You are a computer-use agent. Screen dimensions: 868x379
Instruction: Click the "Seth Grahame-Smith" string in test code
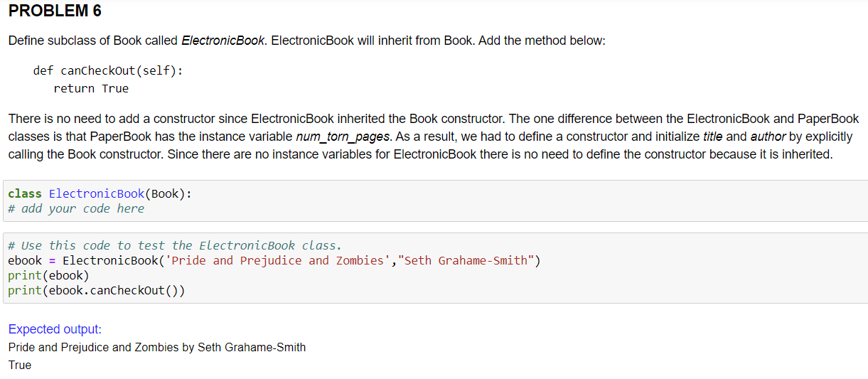point(466,260)
